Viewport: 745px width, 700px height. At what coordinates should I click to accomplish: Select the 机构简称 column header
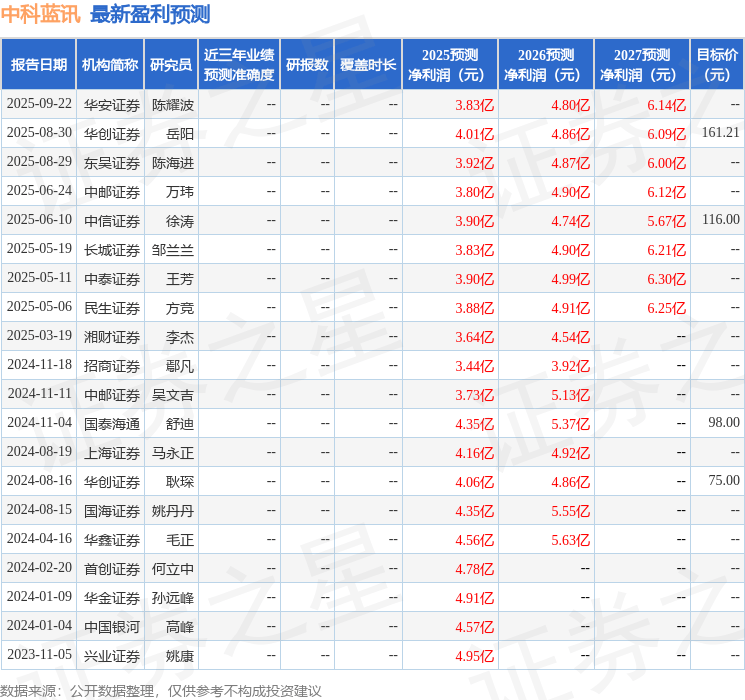click(x=110, y=65)
